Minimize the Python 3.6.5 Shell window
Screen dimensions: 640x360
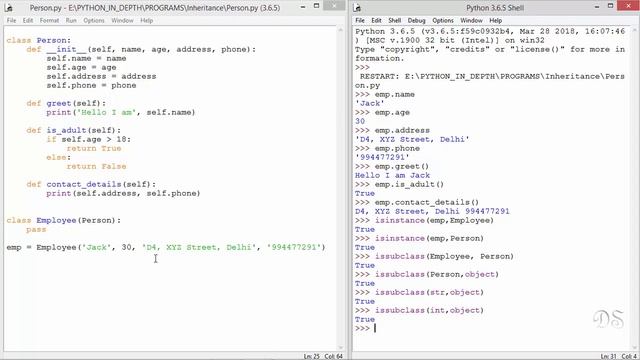597,7
